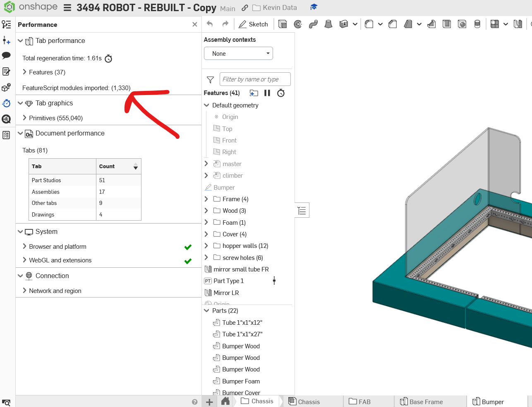Open the feature list sidebar icon
Screen dimensions: 532x407
pyautogui.click(x=6, y=24)
